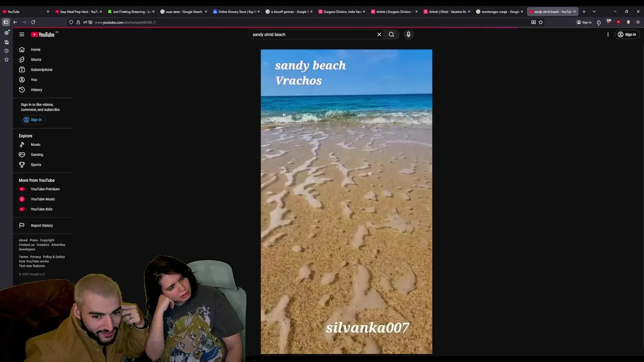Click the address bar URL
Viewport: 644px width, 362px height.
click(x=125, y=22)
